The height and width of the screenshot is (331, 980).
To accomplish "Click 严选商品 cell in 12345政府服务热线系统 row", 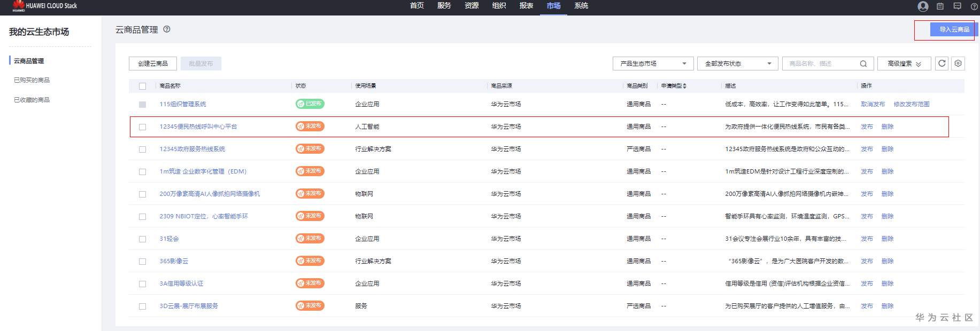I will (x=639, y=149).
